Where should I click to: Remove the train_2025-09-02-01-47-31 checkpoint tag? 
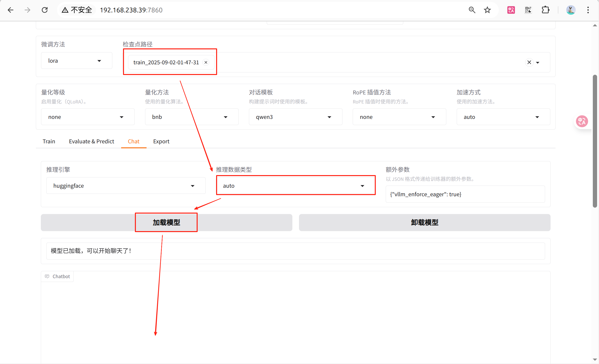coord(206,62)
